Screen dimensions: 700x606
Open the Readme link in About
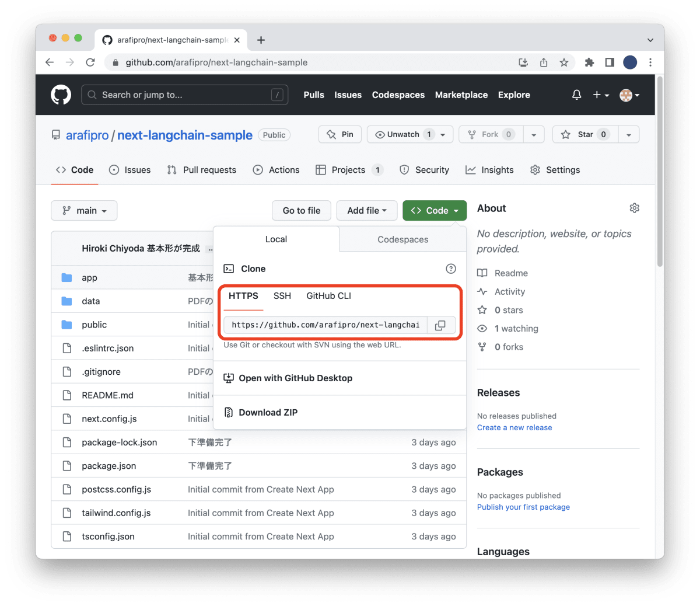503,273
